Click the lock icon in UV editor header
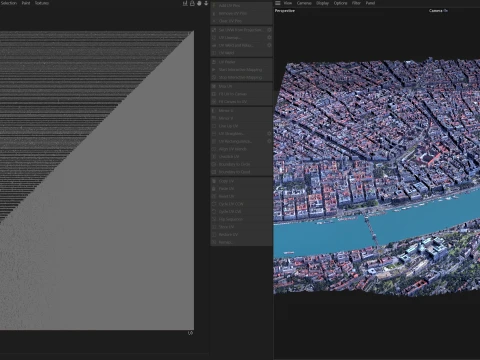The height and width of the screenshot is (360, 480). [192, 3]
